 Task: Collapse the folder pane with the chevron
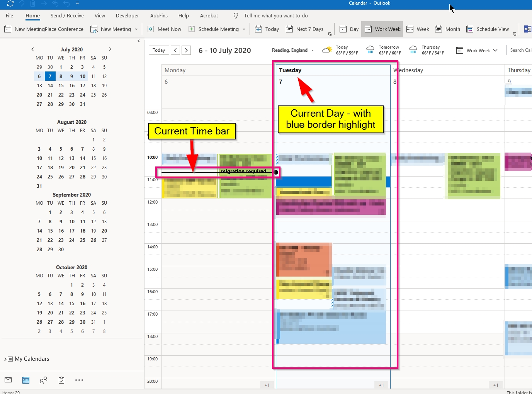point(139,41)
